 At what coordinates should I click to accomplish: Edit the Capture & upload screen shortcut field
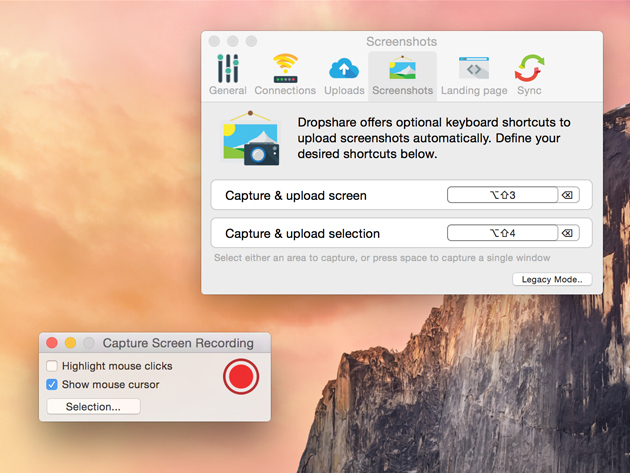pyautogui.click(x=502, y=195)
